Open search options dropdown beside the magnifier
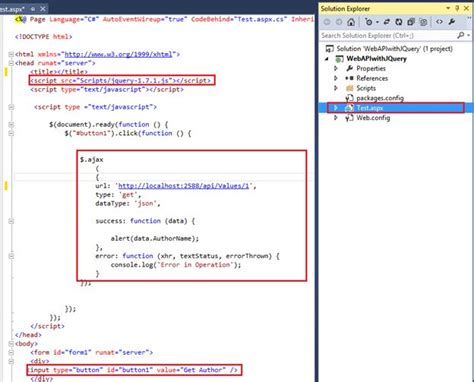 click(x=469, y=35)
